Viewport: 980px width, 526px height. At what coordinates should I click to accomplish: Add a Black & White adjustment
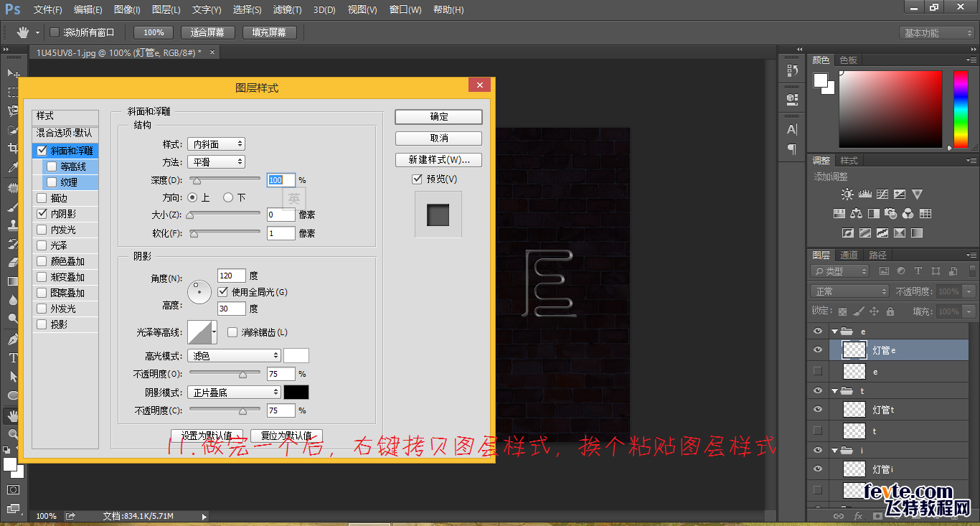coord(874,213)
